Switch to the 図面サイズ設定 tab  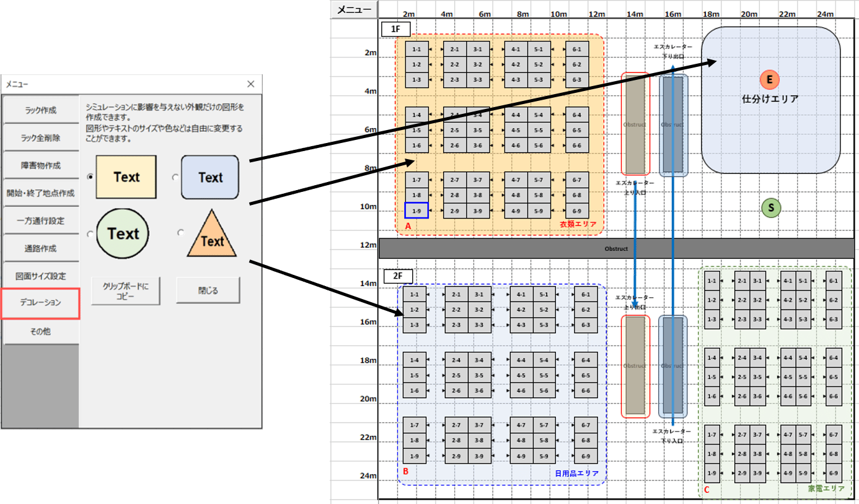coord(40,276)
